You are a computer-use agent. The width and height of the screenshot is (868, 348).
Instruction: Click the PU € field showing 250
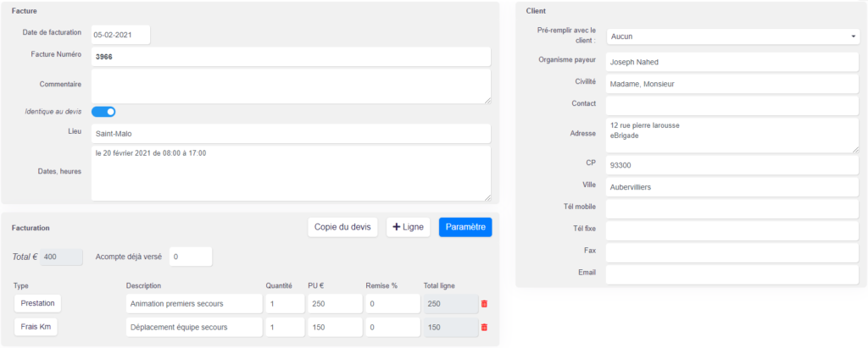click(x=335, y=304)
